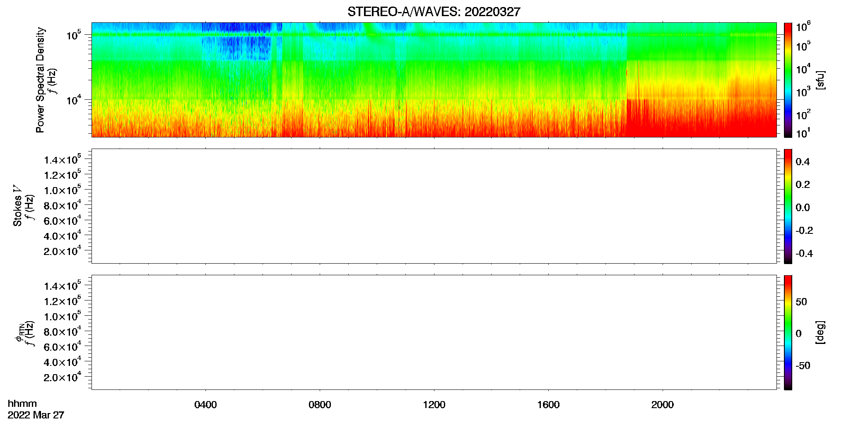The image size is (868, 447).
Task: Click the date text 2022 Mar 27
Action: tap(36, 415)
